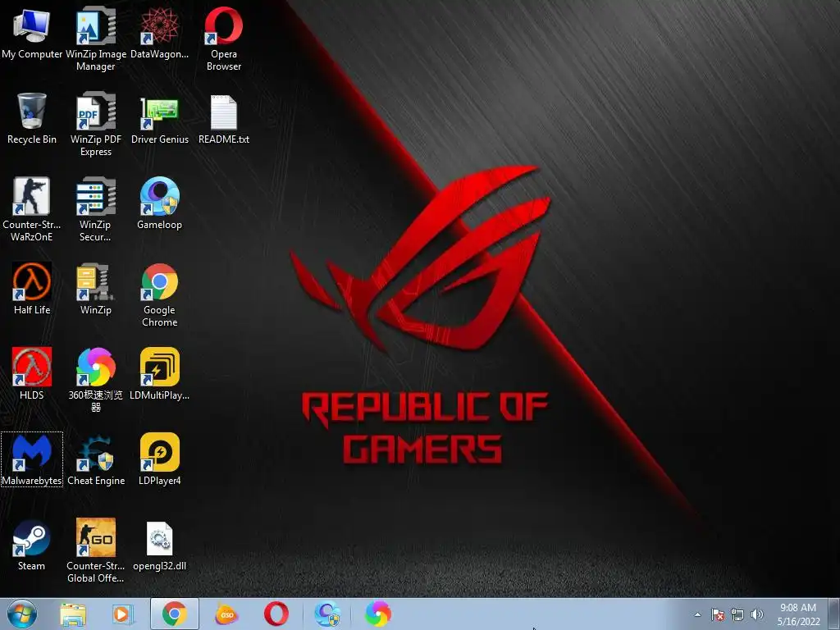This screenshot has width=840, height=630.
Task: Switch to Chrome on the taskbar
Action: pos(175,614)
